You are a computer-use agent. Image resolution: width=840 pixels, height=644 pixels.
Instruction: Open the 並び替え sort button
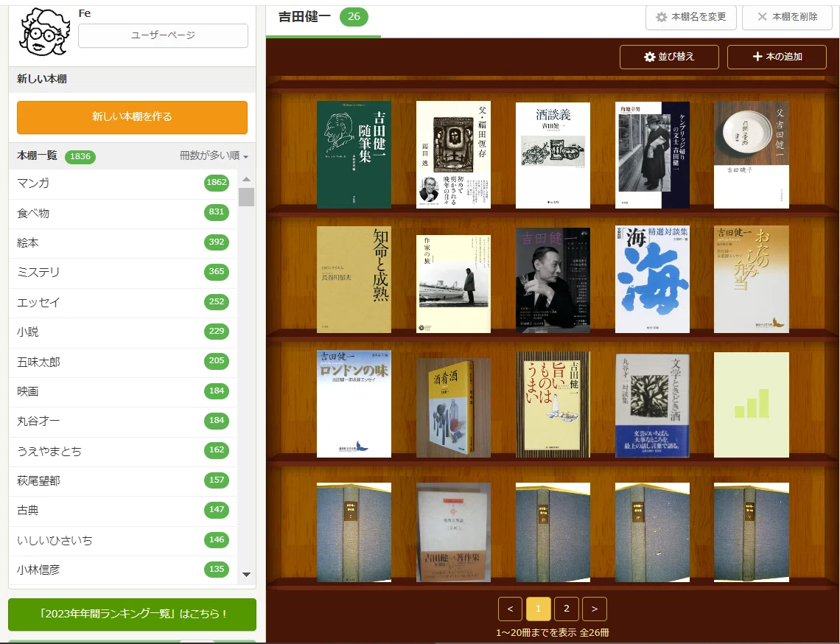669,57
